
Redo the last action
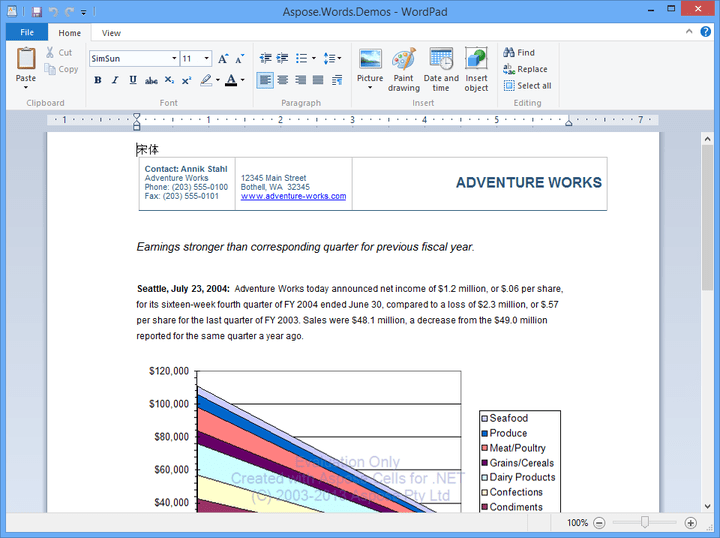(x=69, y=11)
